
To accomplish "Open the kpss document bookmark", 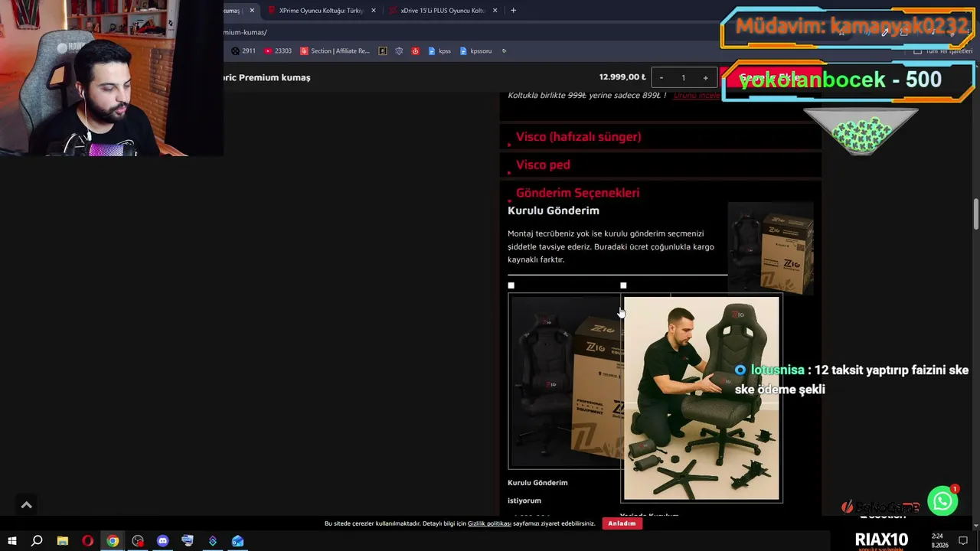I will 439,51.
